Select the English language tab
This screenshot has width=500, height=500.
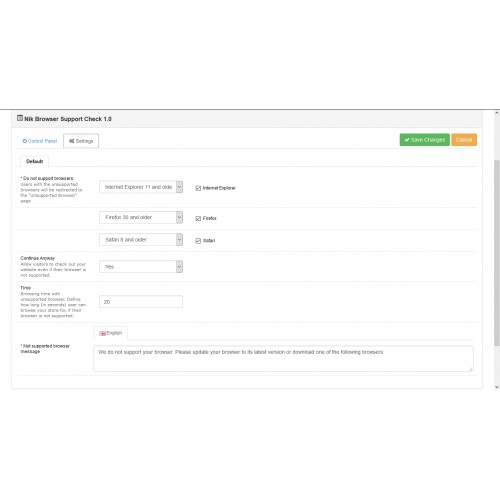coord(110,333)
